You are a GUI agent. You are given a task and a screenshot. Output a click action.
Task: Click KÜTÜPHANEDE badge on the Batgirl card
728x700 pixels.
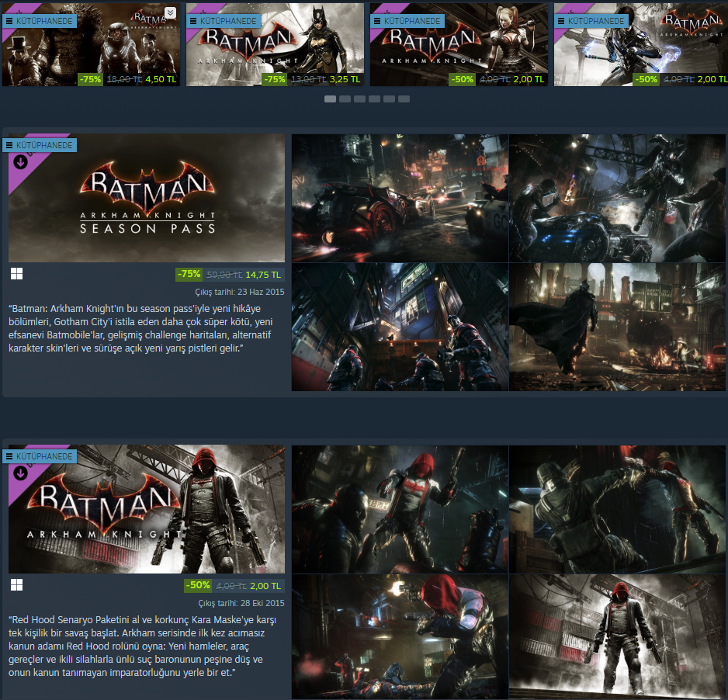click(x=224, y=21)
